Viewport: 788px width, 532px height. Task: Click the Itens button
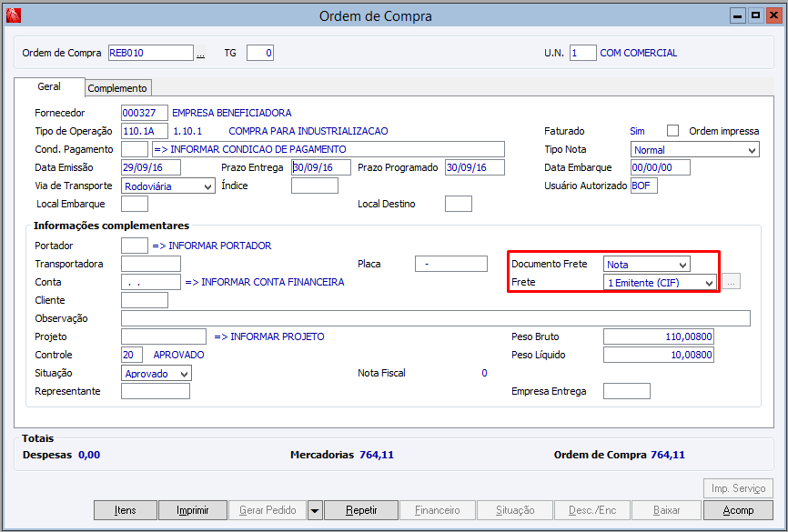(126, 510)
